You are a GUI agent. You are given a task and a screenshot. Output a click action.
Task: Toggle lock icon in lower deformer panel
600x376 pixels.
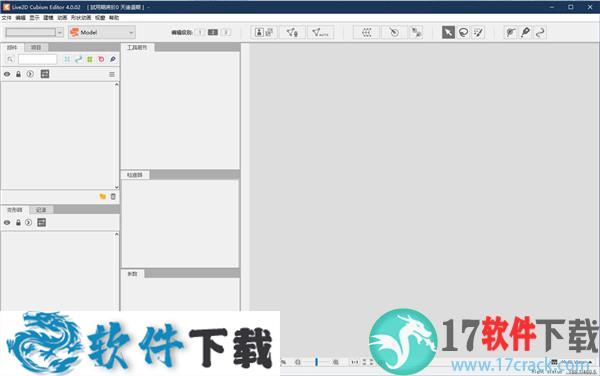point(18,222)
